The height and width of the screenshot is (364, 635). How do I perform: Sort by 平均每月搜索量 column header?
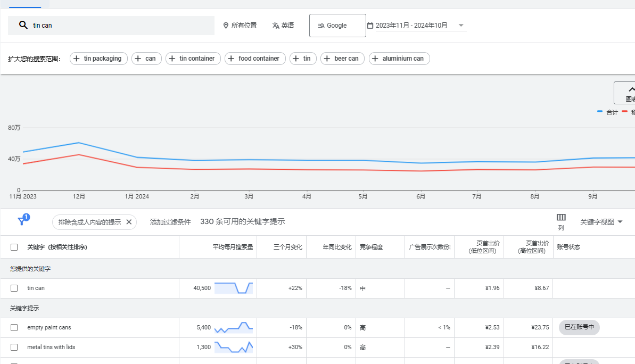point(233,247)
